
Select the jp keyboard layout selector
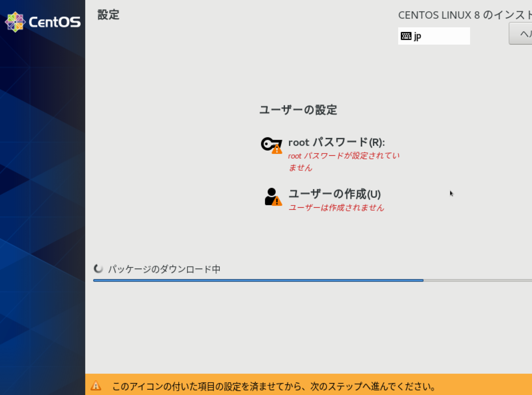pyautogui.click(x=434, y=36)
